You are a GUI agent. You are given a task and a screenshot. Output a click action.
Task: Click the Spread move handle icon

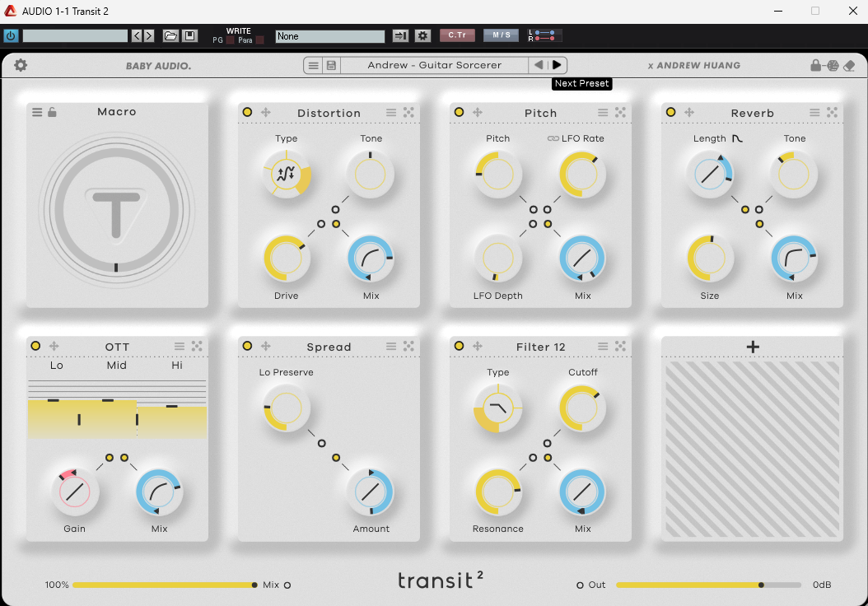point(266,346)
